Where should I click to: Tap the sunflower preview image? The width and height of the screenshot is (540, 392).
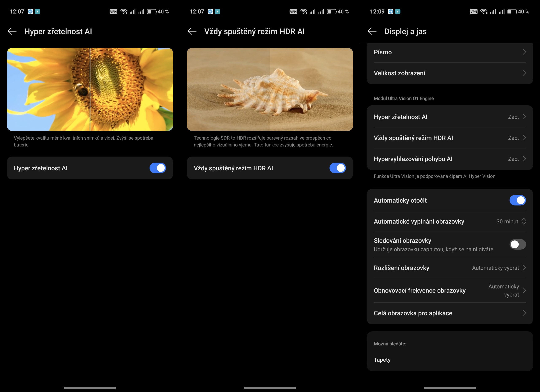point(90,89)
